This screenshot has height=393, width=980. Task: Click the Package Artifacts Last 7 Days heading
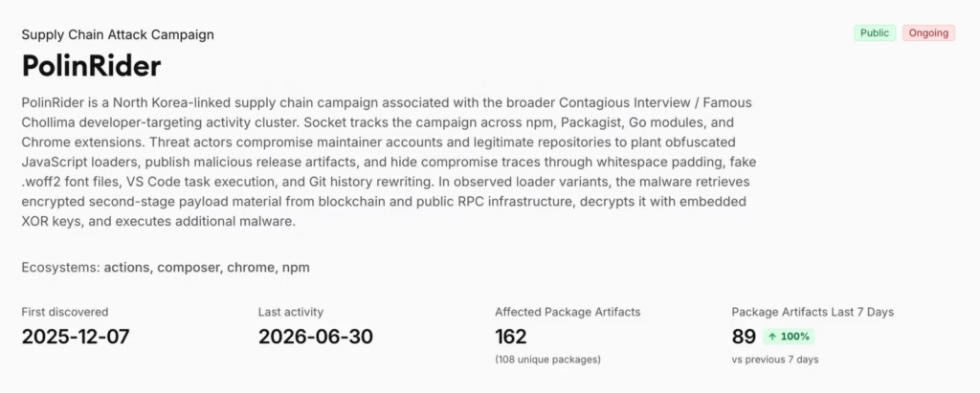813,312
